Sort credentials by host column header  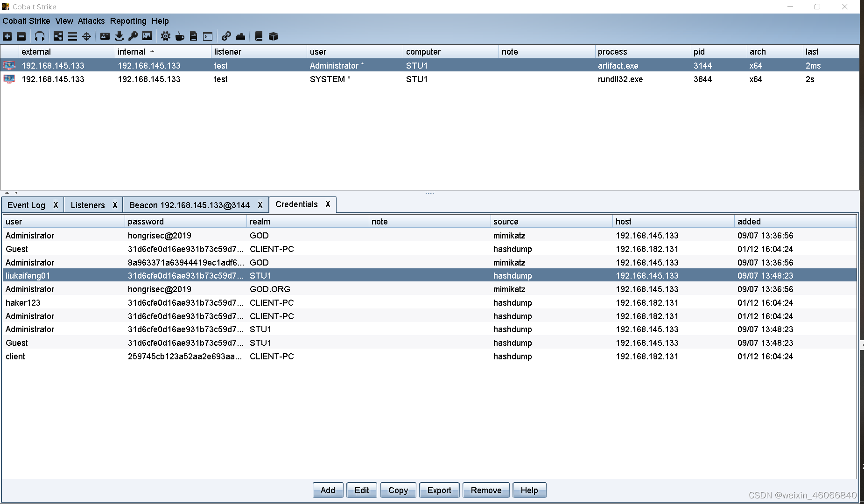673,222
